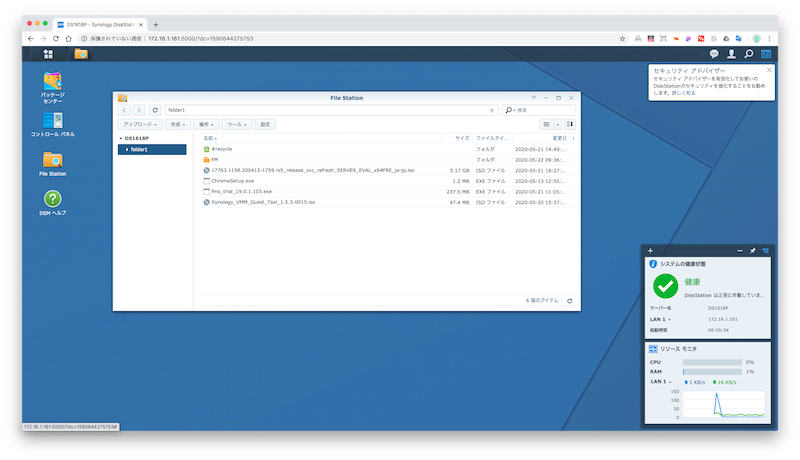Click the セキュリティ アドバイザー notification title
This screenshot has height=460, width=800.
point(689,71)
